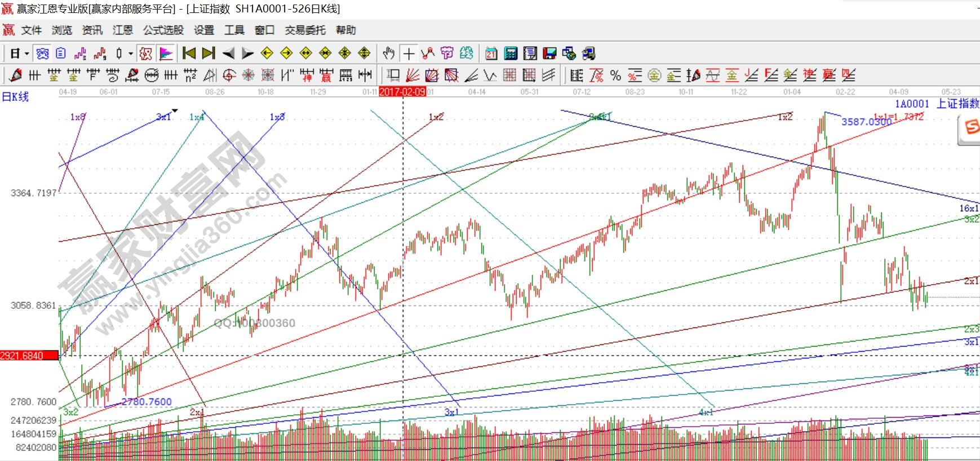Toggle the red 权 adjustment button
The width and height of the screenshot is (980, 461).
pos(146,54)
